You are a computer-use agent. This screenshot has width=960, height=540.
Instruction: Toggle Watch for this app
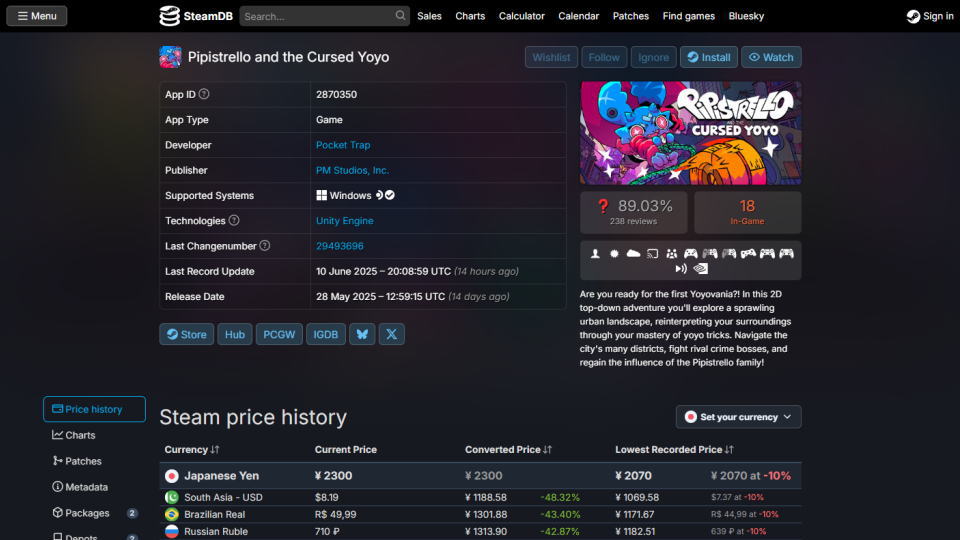tap(771, 57)
